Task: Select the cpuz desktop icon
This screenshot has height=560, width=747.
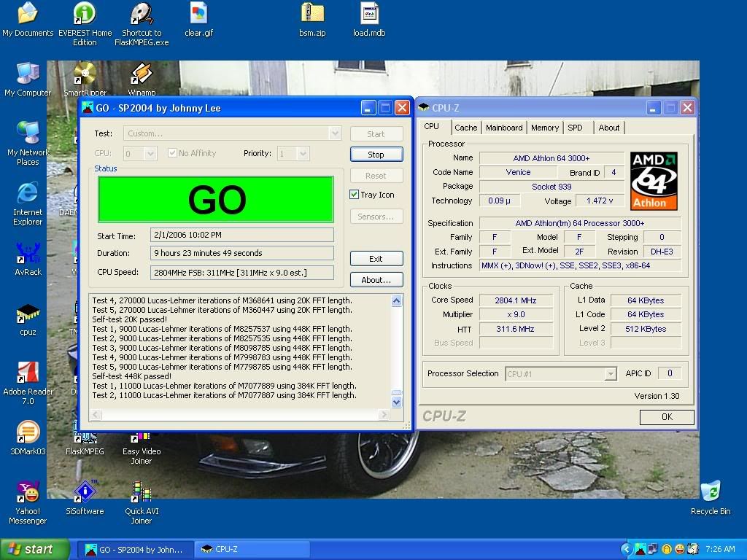Action: click(x=28, y=319)
